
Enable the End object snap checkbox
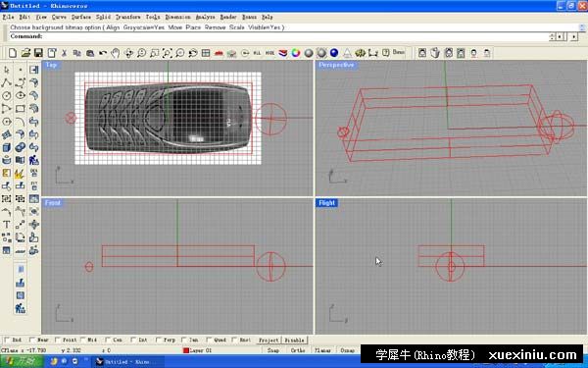click(7, 340)
